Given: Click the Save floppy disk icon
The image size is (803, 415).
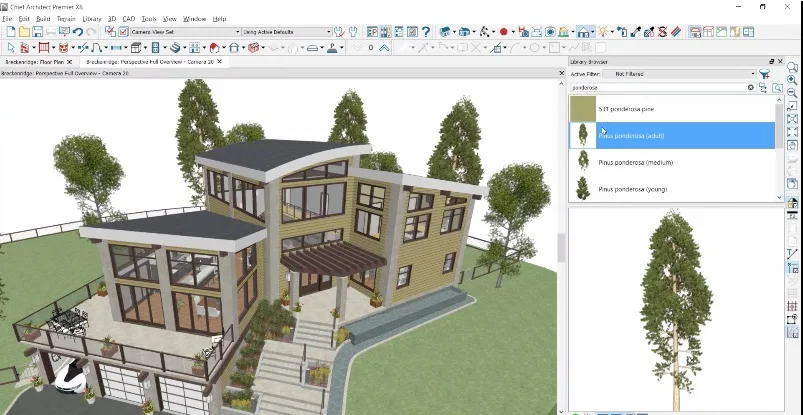Looking at the screenshot, I should point(37,32).
